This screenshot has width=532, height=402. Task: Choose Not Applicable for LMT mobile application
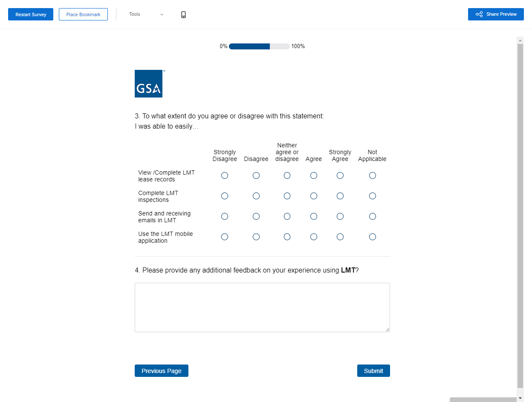[373, 237]
